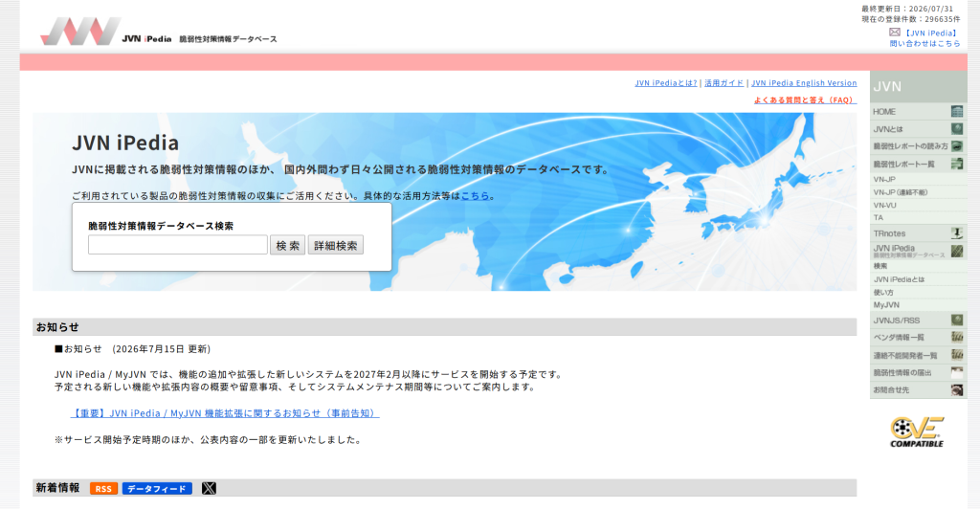
Task: Click the 新着情報 section heading
Action: (x=57, y=488)
